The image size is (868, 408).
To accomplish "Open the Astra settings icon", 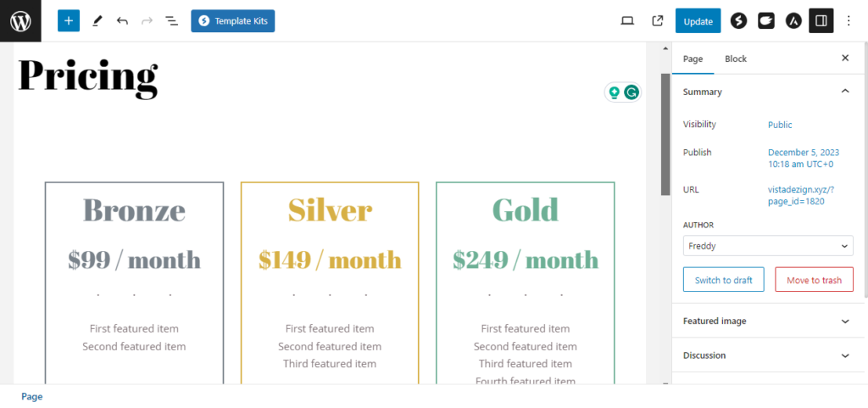I will click(x=793, y=21).
